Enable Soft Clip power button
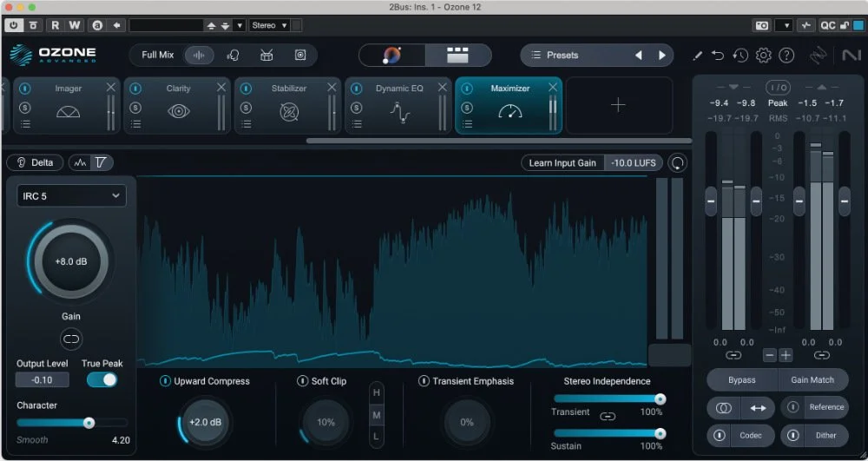The image size is (868, 461). pos(302,381)
